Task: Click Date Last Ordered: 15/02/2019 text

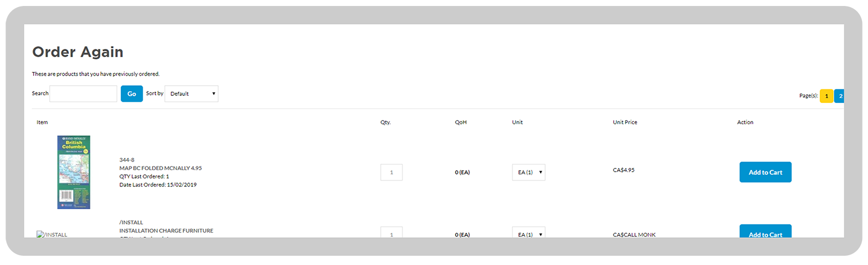Action: click(158, 185)
